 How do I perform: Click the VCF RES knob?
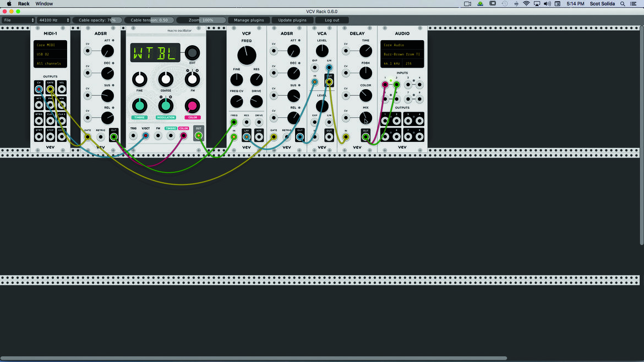pos(256,79)
